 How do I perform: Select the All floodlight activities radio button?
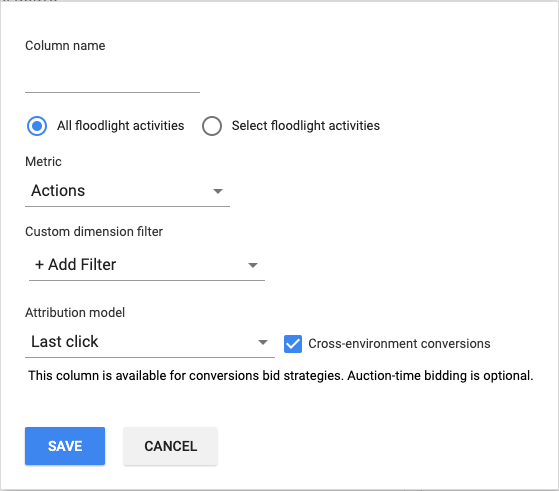click(37, 126)
